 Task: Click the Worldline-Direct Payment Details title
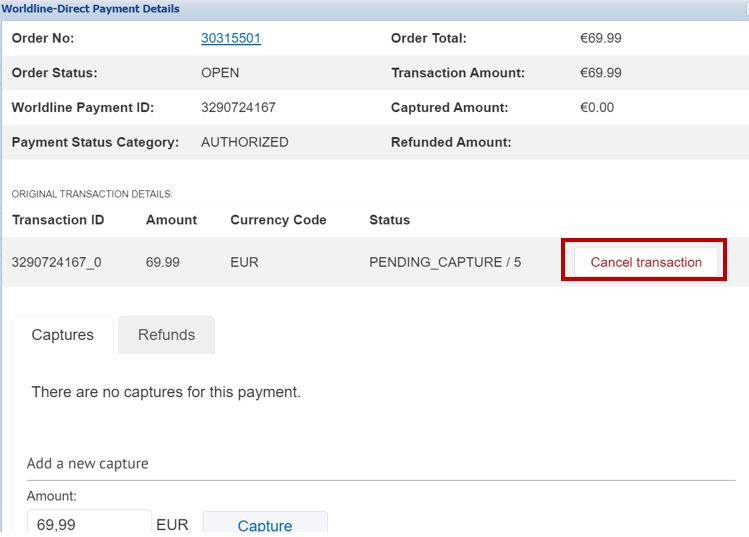90,9
